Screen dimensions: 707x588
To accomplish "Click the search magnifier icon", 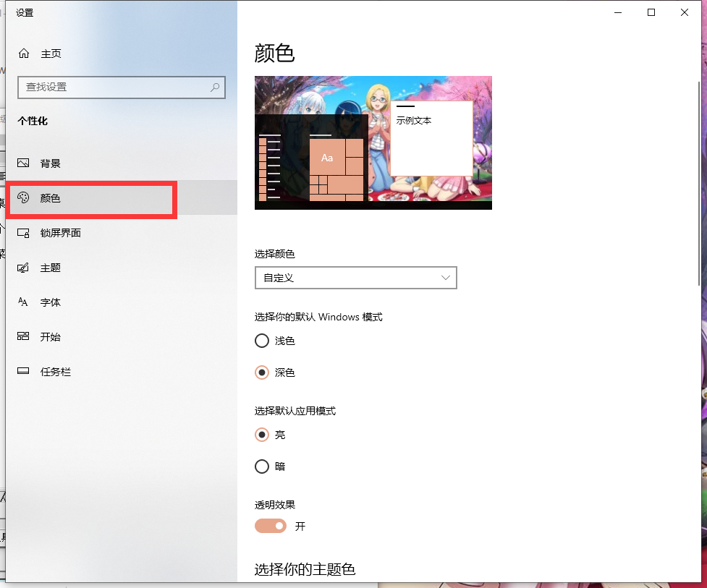I will coord(215,87).
